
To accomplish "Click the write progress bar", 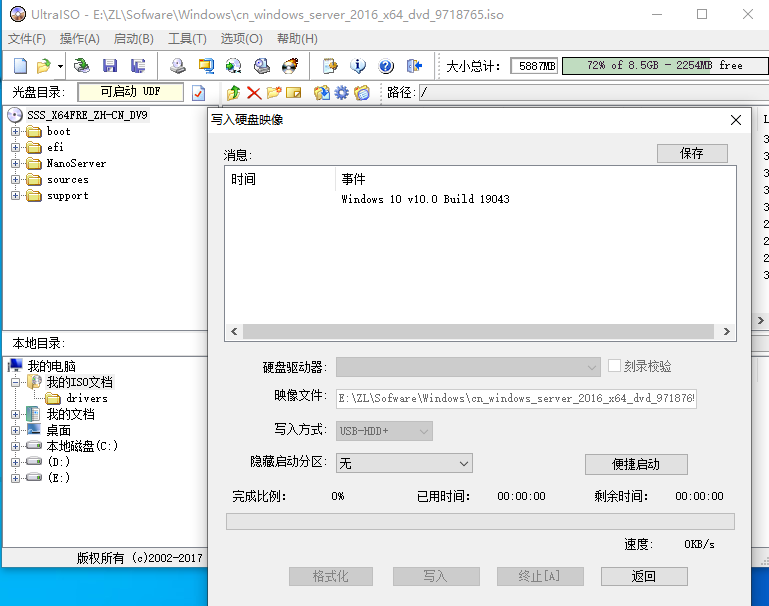I will pos(480,521).
